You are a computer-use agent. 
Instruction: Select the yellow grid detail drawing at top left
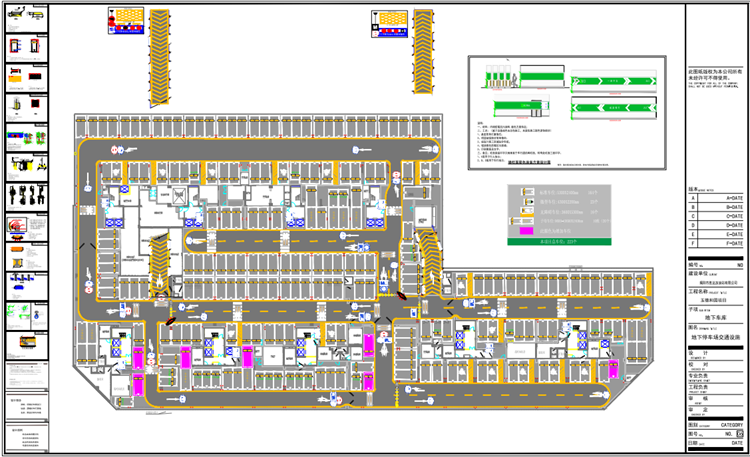coord(126,20)
